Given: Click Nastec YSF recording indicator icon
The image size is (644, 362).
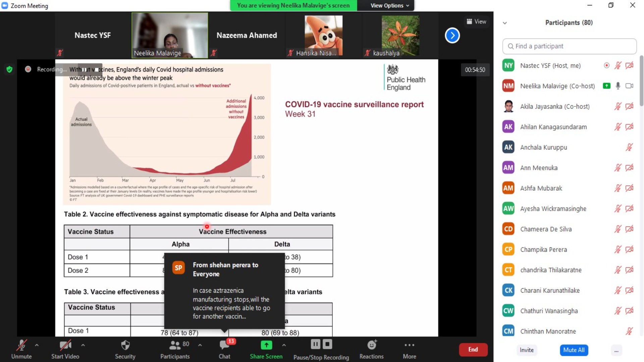Looking at the screenshot, I should pyautogui.click(x=606, y=66).
